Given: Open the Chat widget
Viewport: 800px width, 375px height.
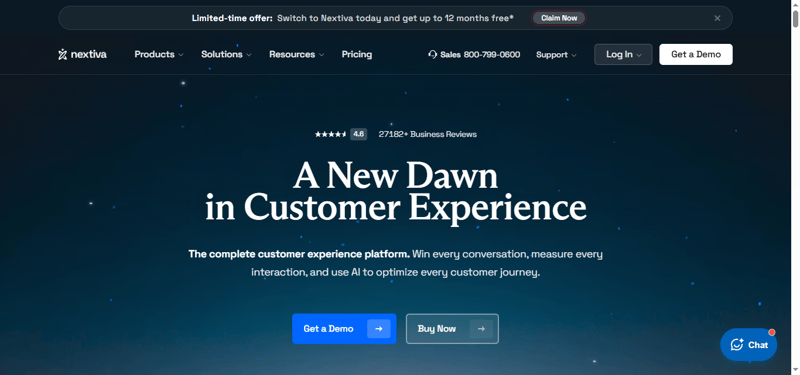Looking at the screenshot, I should pos(748,345).
